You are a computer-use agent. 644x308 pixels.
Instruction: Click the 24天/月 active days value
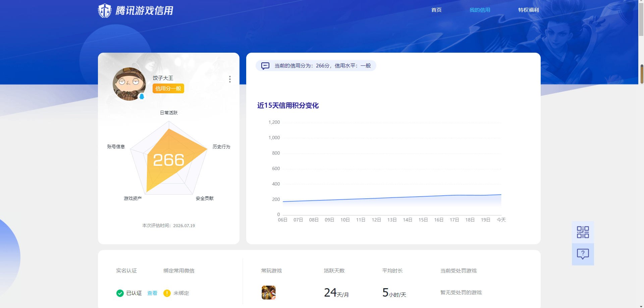(336, 293)
